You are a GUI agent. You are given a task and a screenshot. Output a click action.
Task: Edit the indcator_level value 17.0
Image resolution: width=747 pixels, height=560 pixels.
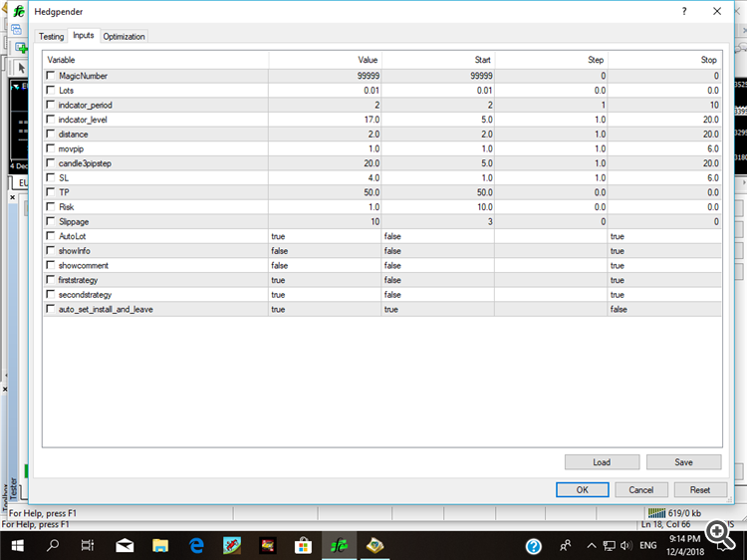325,120
